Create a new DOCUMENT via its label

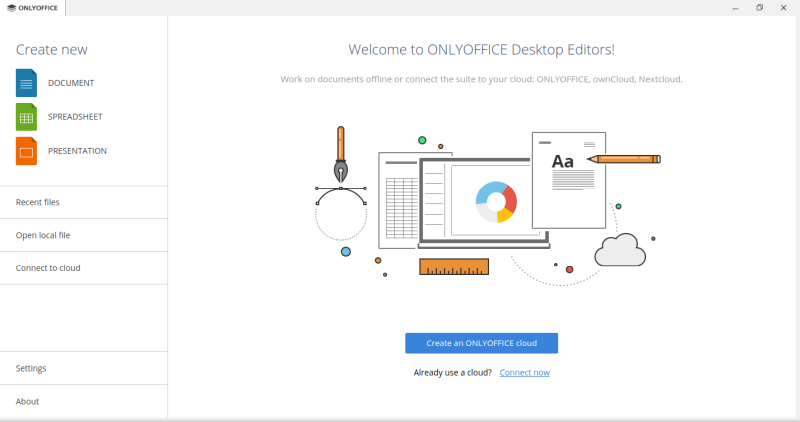coord(71,83)
